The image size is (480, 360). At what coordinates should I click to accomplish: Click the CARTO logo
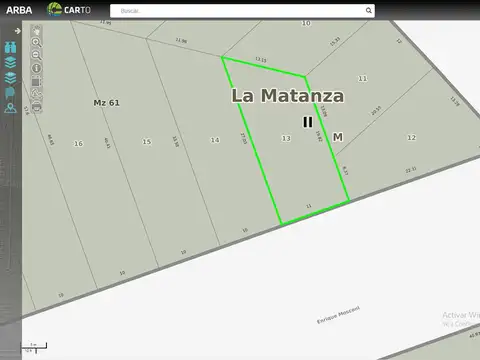[x=69, y=10]
